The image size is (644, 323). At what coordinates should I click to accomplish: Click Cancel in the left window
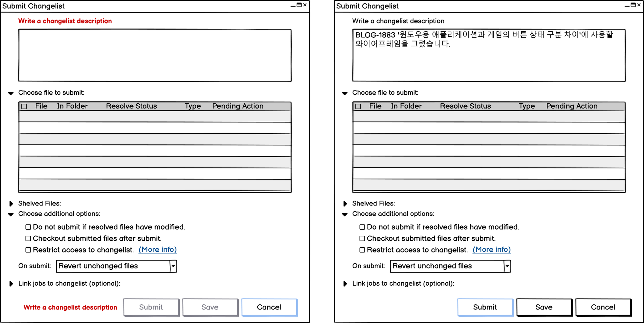tap(269, 307)
